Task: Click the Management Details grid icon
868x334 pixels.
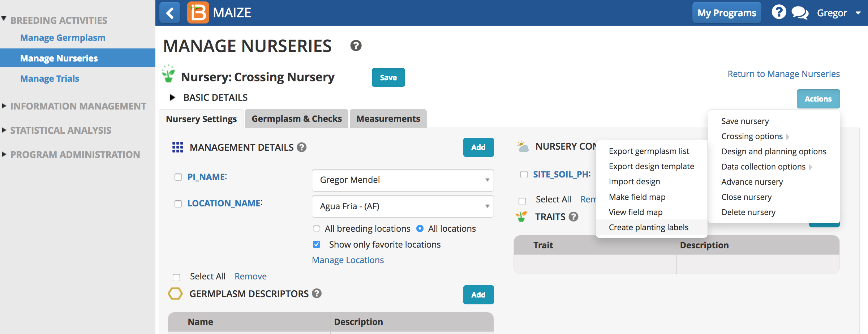Action: coord(177,147)
